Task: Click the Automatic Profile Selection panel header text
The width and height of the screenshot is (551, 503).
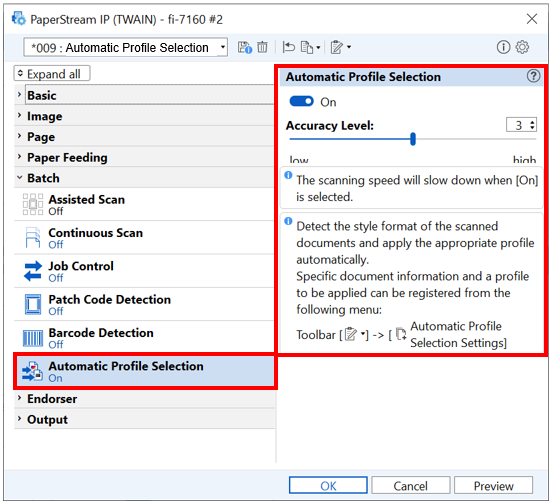Action: [x=363, y=76]
